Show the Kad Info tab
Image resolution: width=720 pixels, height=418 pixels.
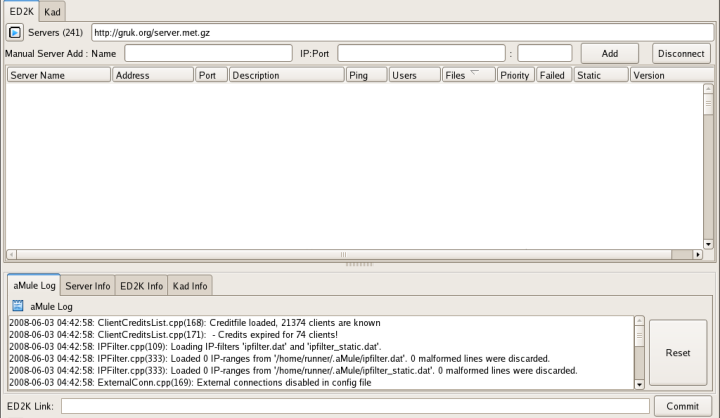click(x=189, y=286)
